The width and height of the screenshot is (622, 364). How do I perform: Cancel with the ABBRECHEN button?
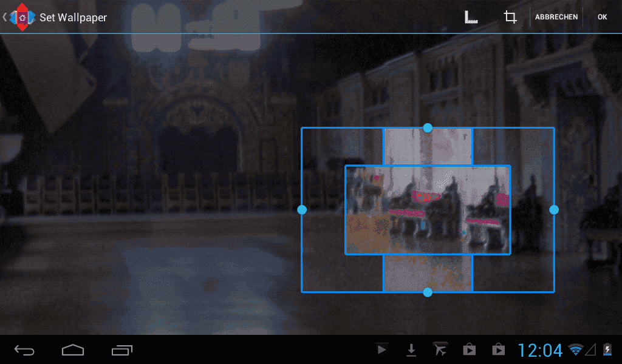[556, 17]
